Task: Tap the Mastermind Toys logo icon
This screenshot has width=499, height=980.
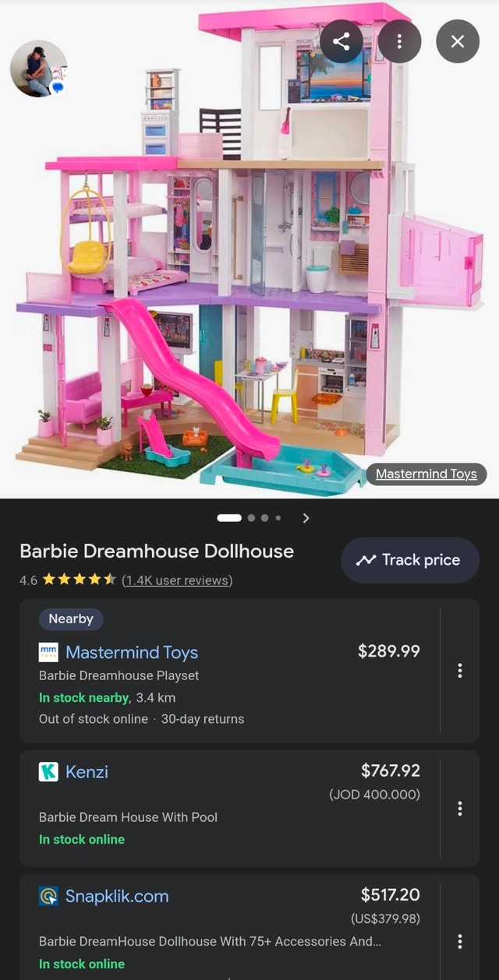Action: (48, 653)
